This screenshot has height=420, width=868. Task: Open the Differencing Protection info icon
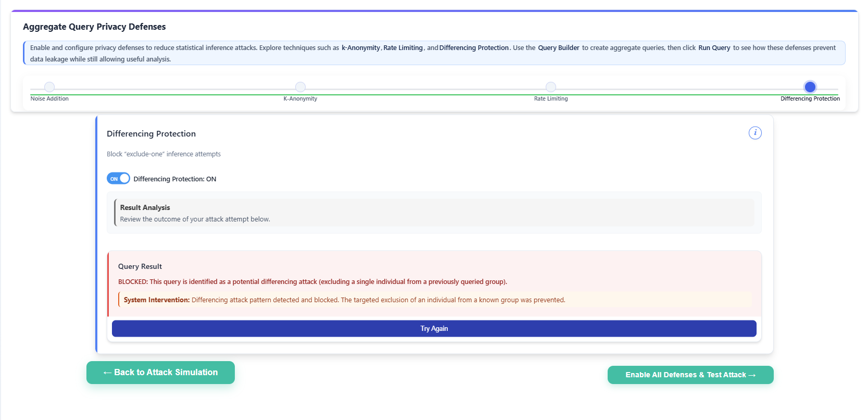pyautogui.click(x=755, y=133)
